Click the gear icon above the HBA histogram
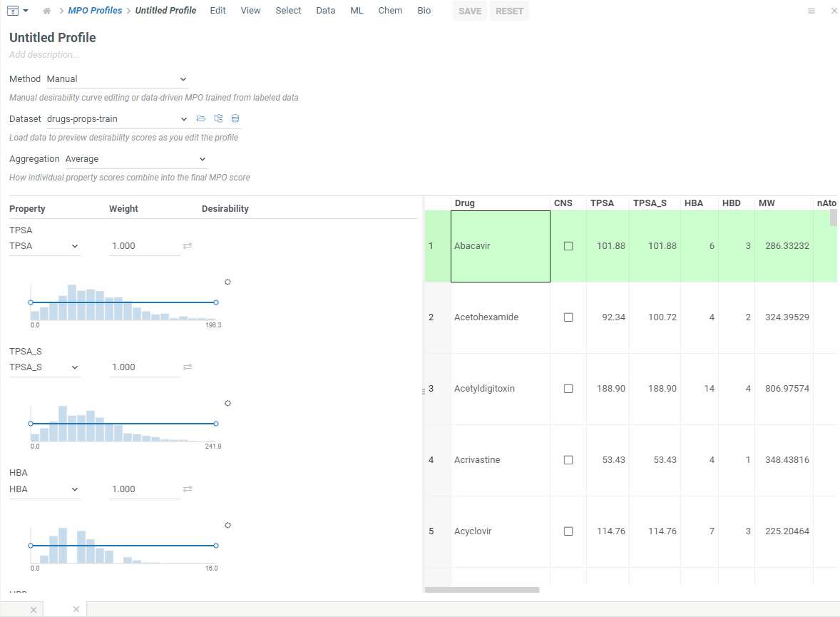 [x=227, y=525]
